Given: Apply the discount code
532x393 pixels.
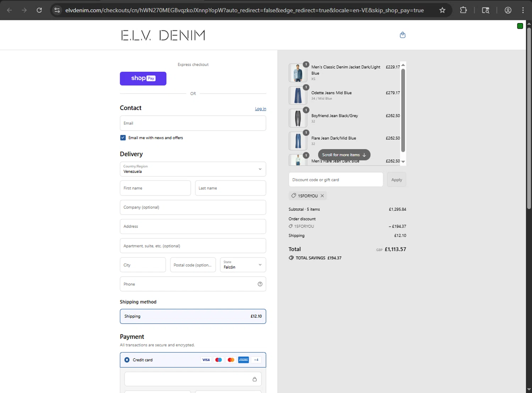Looking at the screenshot, I should click(397, 180).
